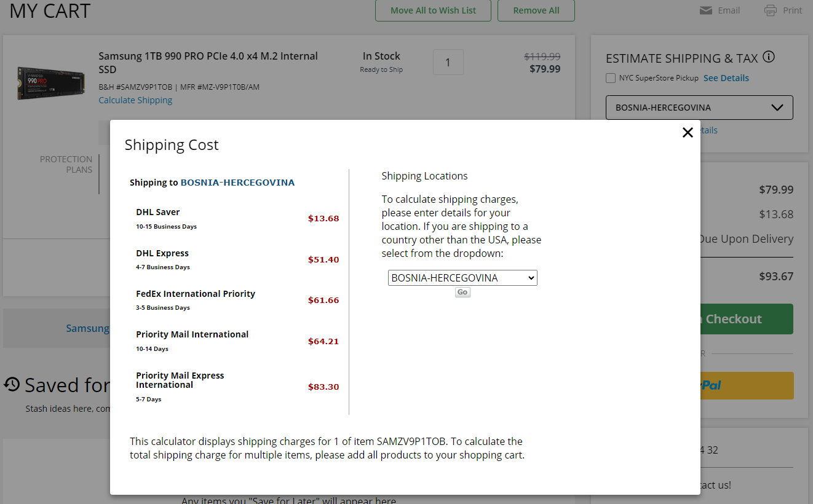
Task: Click the PayPal button
Action: [747, 385]
